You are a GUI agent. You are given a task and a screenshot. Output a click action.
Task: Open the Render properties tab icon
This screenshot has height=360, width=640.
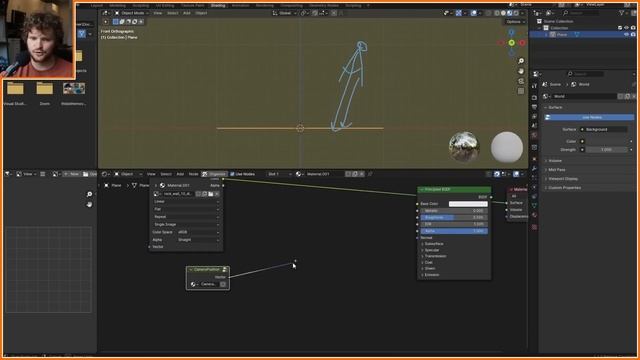[534, 98]
